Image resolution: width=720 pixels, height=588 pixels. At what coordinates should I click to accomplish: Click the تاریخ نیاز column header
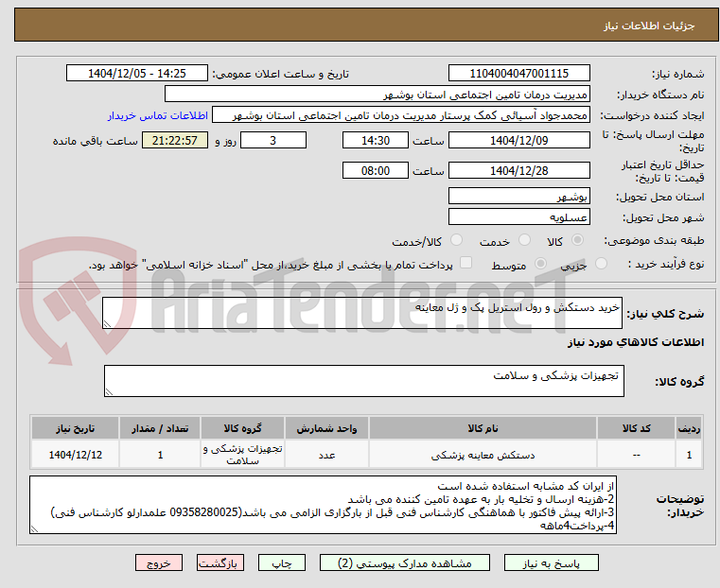click(76, 428)
